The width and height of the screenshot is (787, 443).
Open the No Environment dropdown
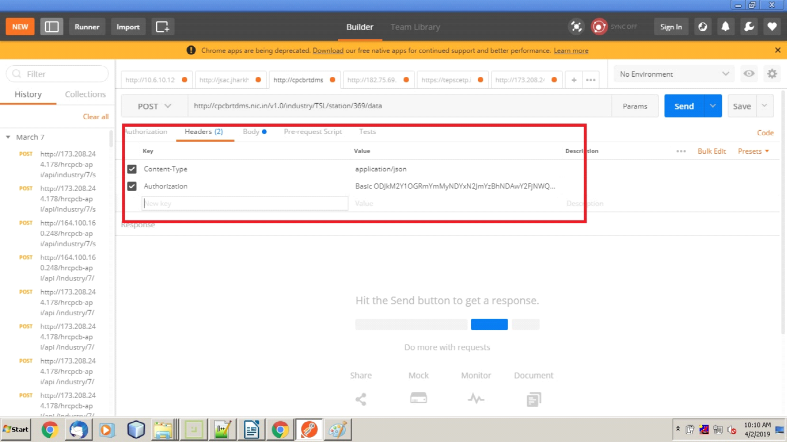pyautogui.click(x=674, y=74)
